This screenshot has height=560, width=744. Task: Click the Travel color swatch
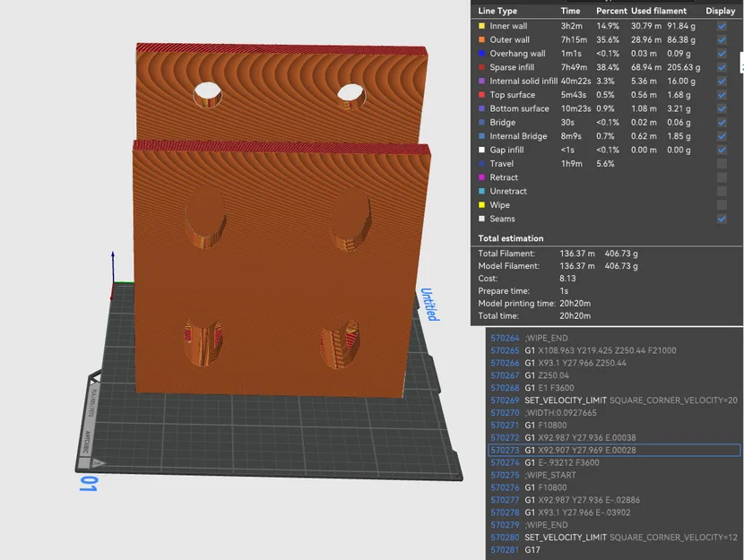(x=481, y=164)
